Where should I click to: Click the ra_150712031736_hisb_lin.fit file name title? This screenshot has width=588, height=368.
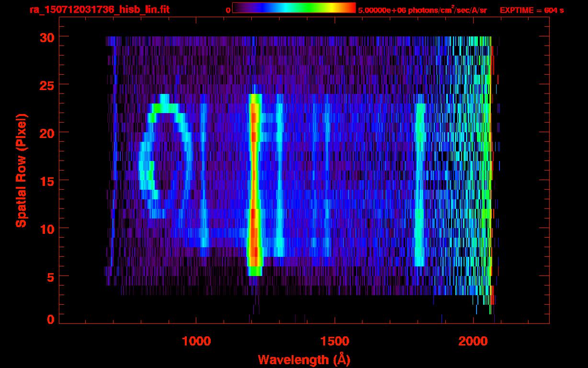point(99,10)
